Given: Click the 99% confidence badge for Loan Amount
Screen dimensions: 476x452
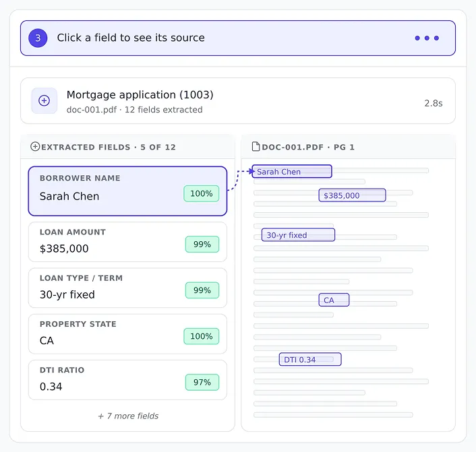Looking at the screenshot, I should [x=202, y=245].
